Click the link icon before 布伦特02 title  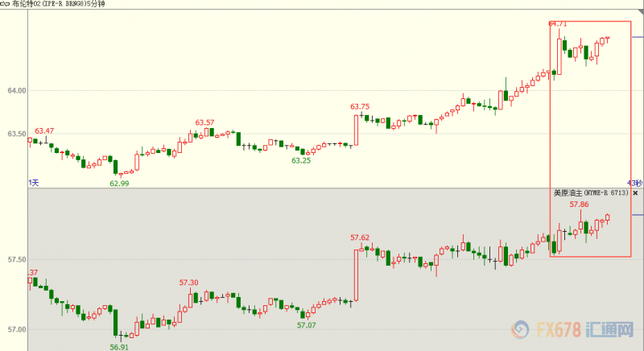tap(5, 4)
